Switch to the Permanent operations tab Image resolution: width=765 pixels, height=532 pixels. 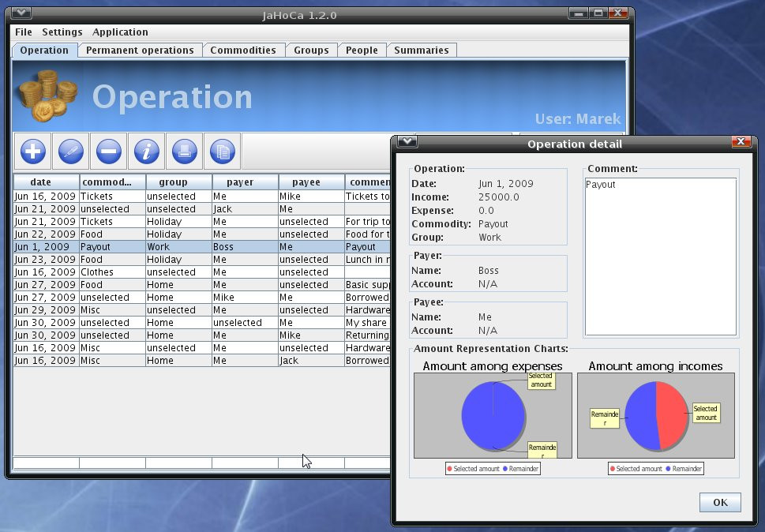140,51
